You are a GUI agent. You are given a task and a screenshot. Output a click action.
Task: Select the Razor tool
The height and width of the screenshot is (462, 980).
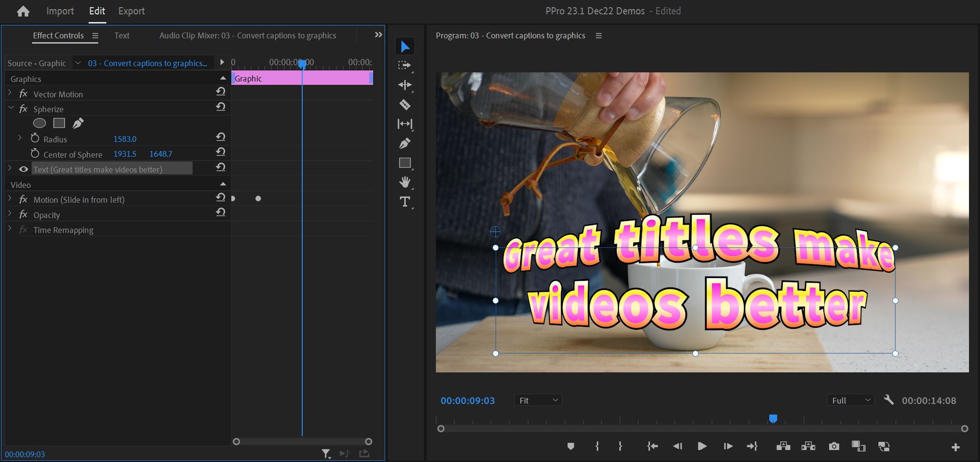click(405, 104)
